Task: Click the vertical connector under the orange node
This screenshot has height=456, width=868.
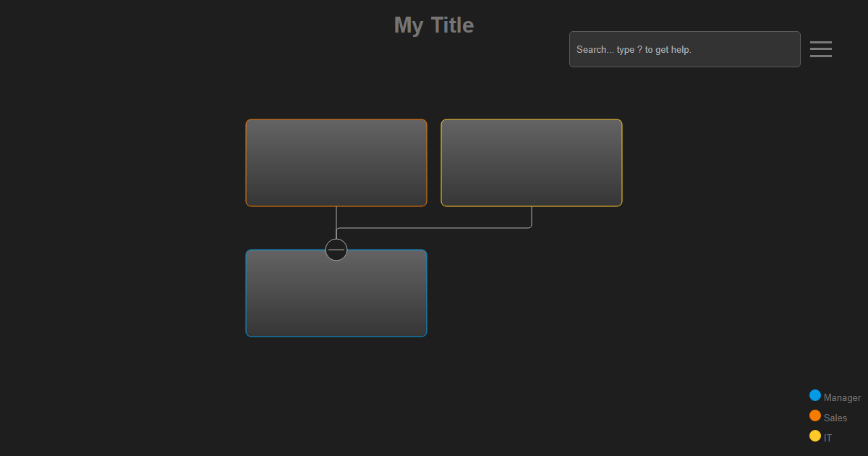Action: point(336,221)
